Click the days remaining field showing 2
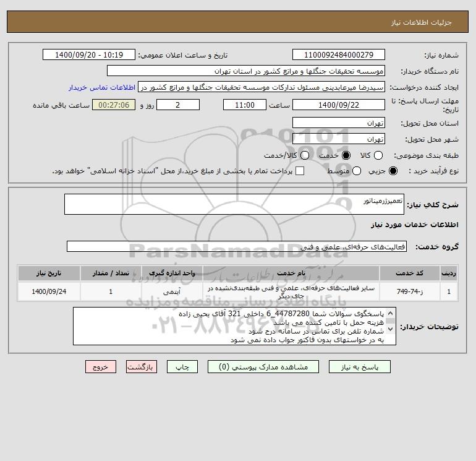 [178, 105]
